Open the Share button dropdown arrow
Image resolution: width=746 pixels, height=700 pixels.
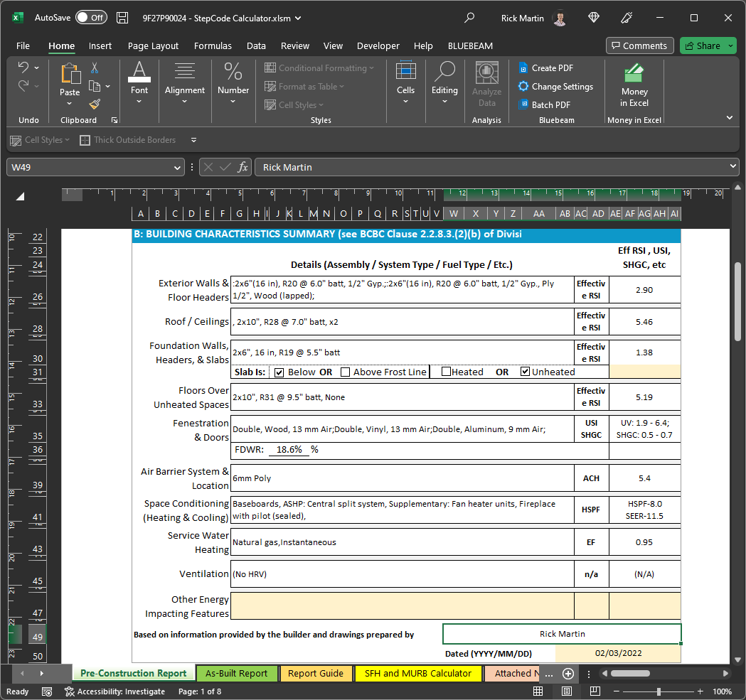click(x=730, y=45)
